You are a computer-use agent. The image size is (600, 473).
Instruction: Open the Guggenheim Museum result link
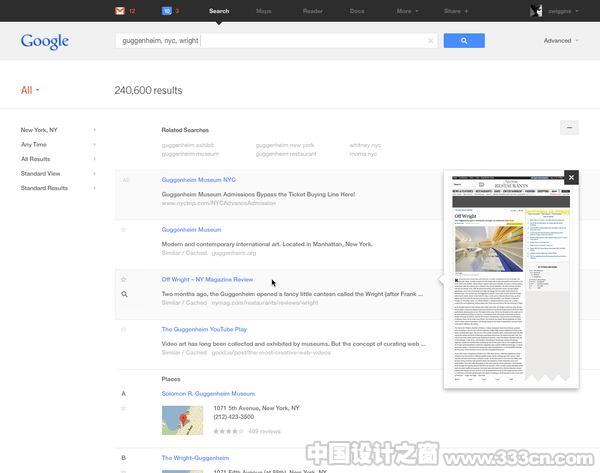pyautogui.click(x=191, y=230)
